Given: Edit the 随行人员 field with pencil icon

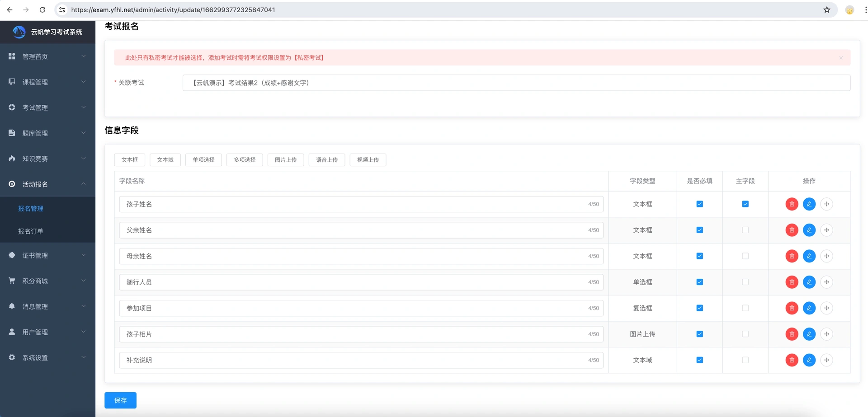Looking at the screenshot, I should 809,282.
